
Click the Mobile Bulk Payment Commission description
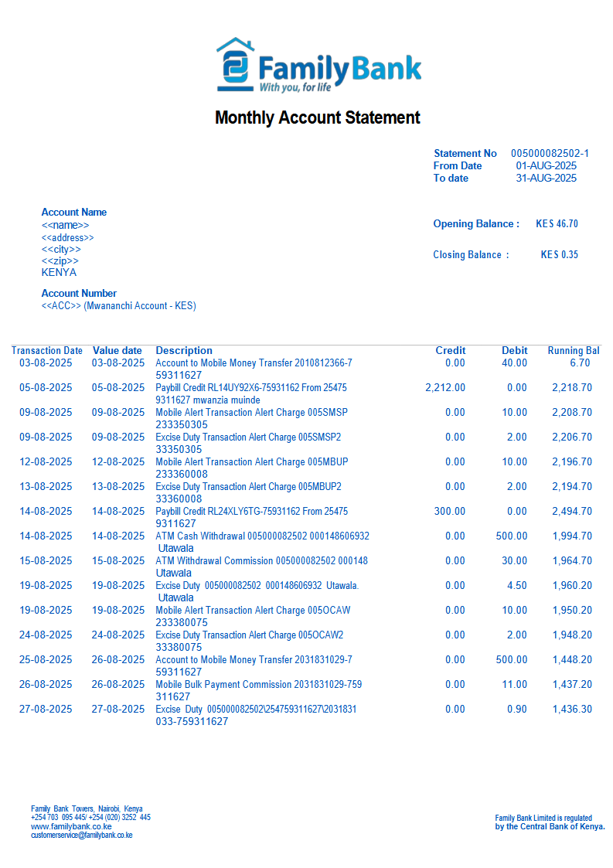tap(259, 690)
